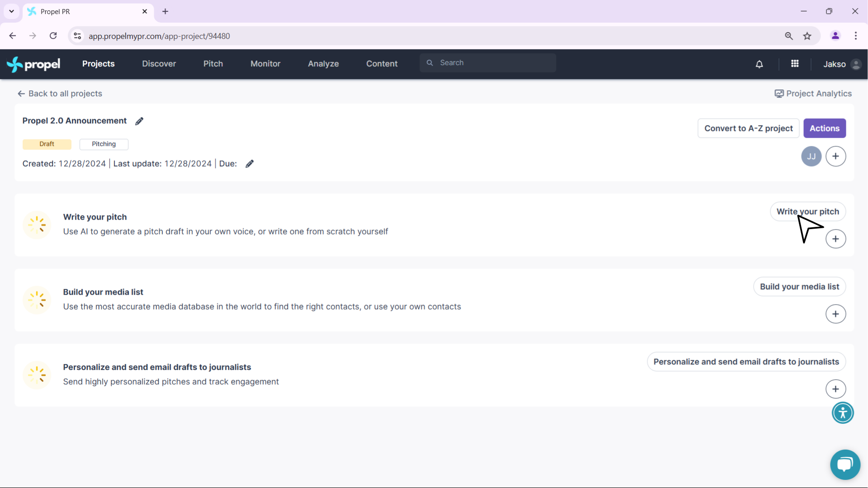The width and height of the screenshot is (868, 488).
Task: Open the Discover menu
Action: point(159,64)
